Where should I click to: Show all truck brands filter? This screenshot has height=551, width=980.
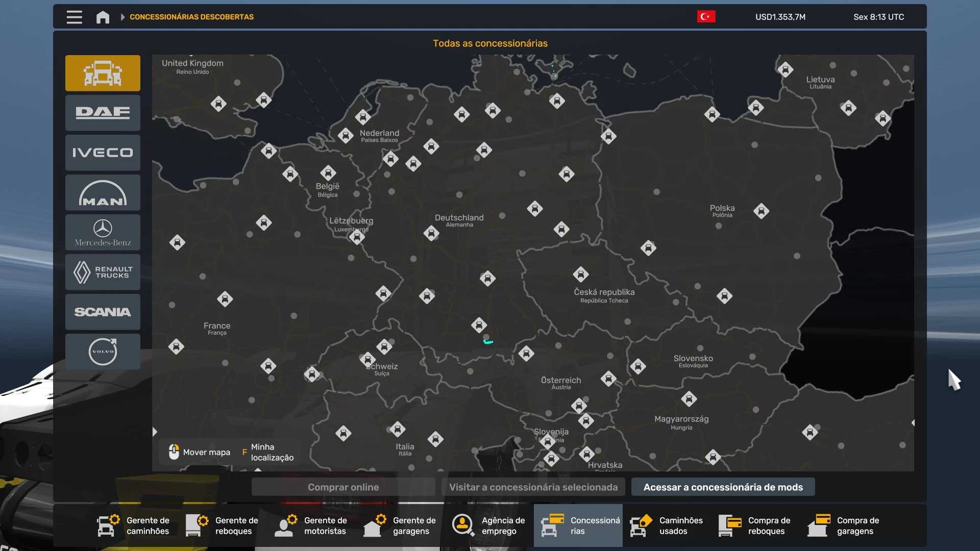(x=103, y=73)
